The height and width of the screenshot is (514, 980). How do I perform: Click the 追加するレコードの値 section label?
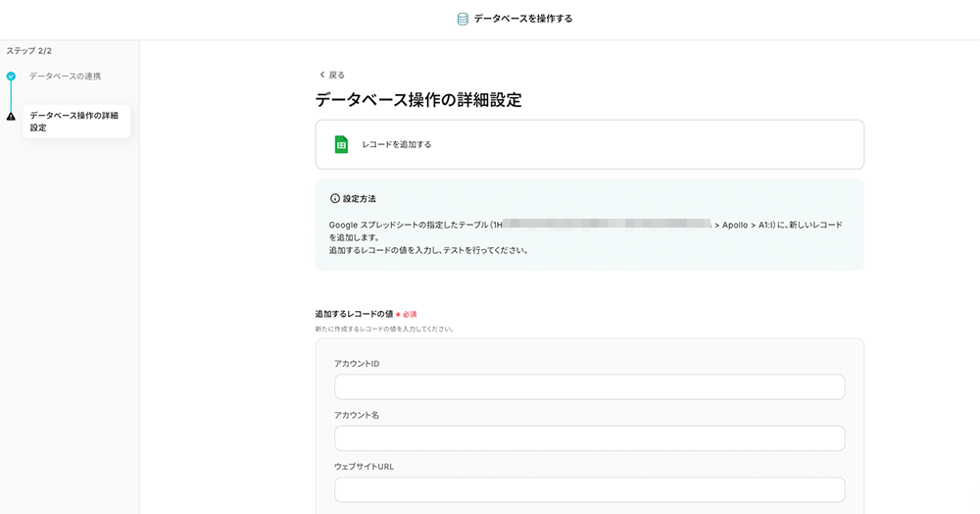354,314
